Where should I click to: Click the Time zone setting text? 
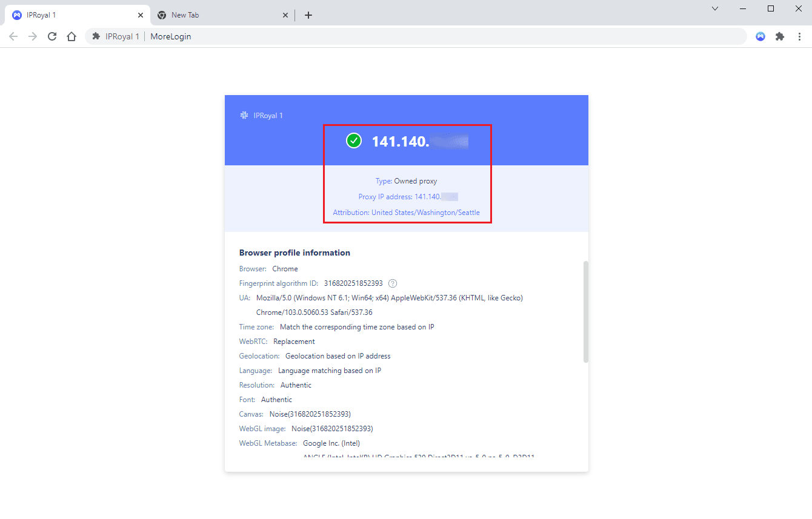pyautogui.click(x=357, y=327)
